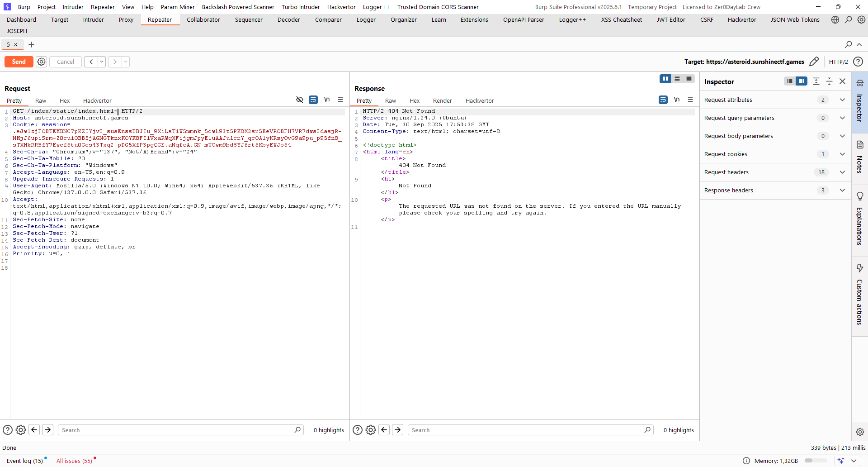
Task: Open the Repeater help question-mark icon
Action: 858,62
